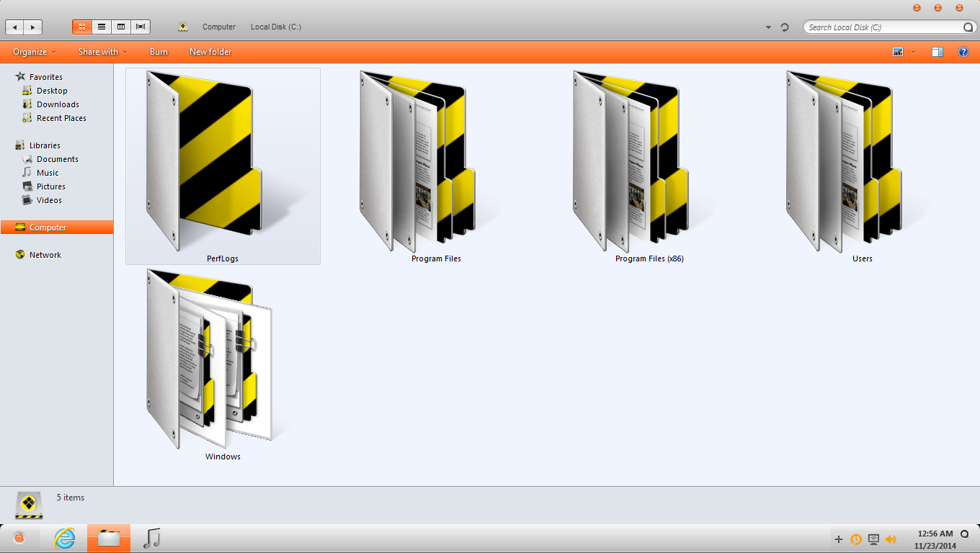The image size is (980, 553).
Task: Select the Users folder icon
Action: [x=843, y=161]
